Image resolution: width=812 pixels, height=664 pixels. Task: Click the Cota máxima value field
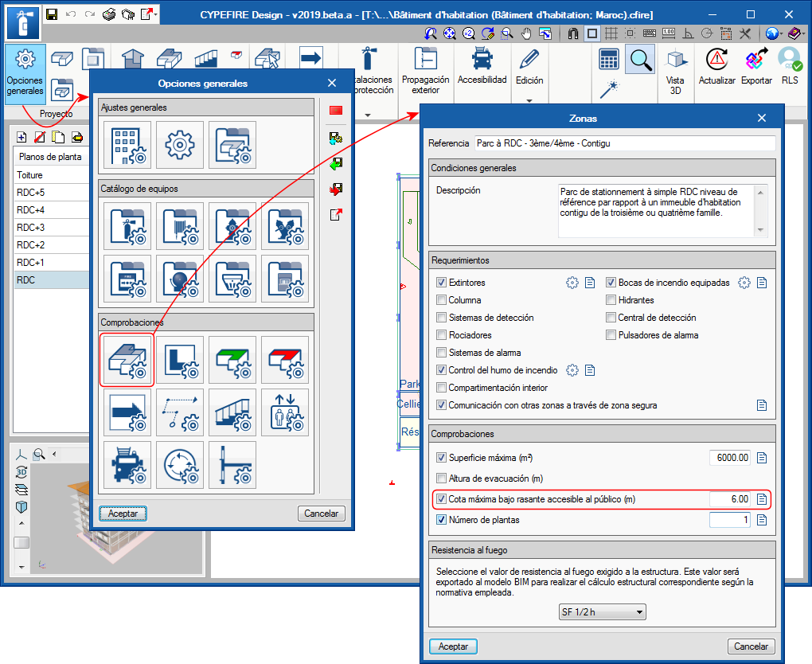[x=730, y=499]
